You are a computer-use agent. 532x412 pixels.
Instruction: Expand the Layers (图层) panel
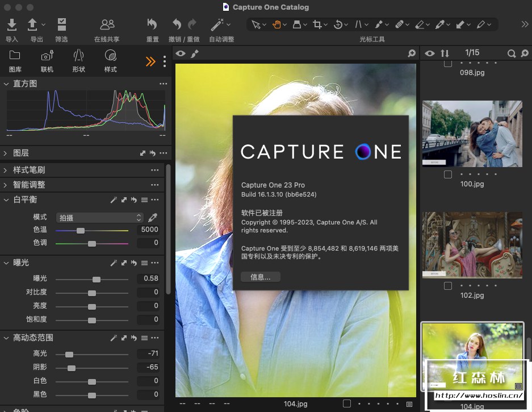[6, 153]
